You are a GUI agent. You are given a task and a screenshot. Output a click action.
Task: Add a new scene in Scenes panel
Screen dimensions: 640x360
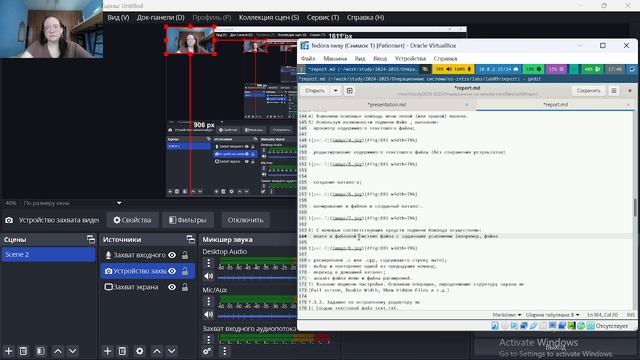[9, 351]
